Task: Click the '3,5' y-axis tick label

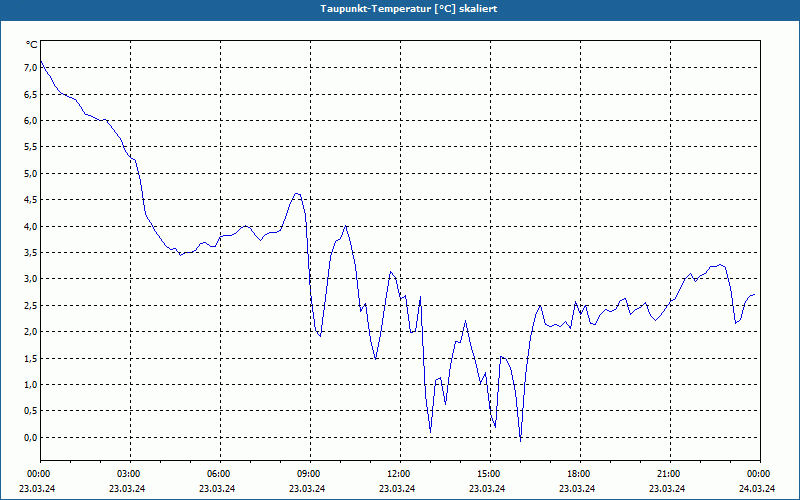Action: pos(32,252)
